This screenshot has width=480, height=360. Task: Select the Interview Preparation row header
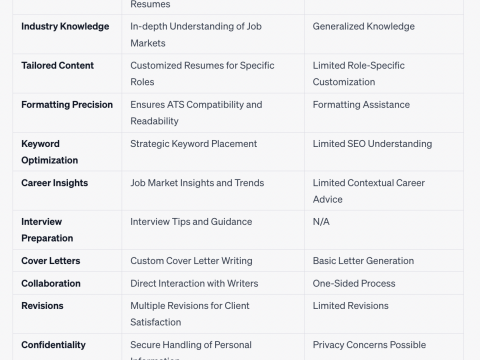coord(47,230)
